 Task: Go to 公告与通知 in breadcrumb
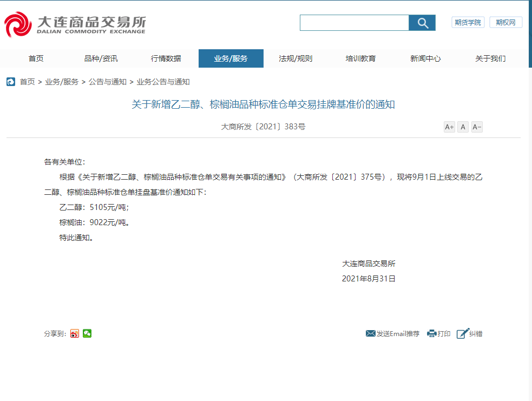pos(108,82)
